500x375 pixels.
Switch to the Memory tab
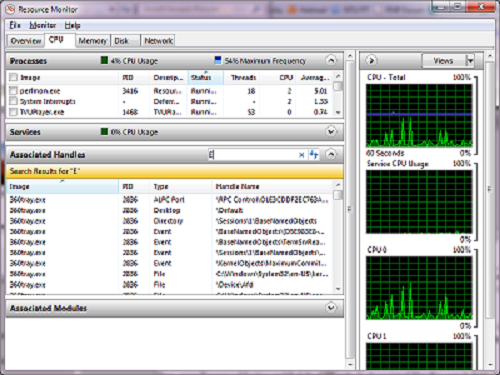[93, 41]
